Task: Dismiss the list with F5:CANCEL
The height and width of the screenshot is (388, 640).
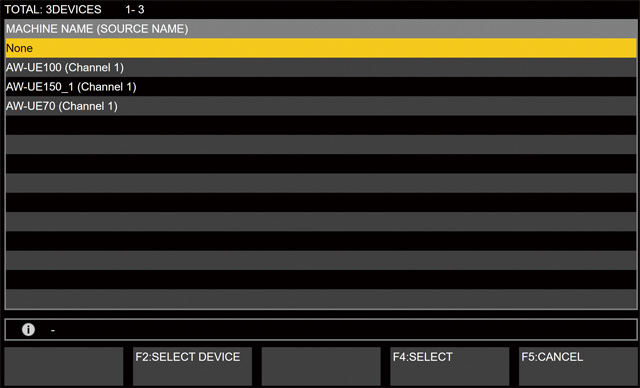Action: click(578, 366)
